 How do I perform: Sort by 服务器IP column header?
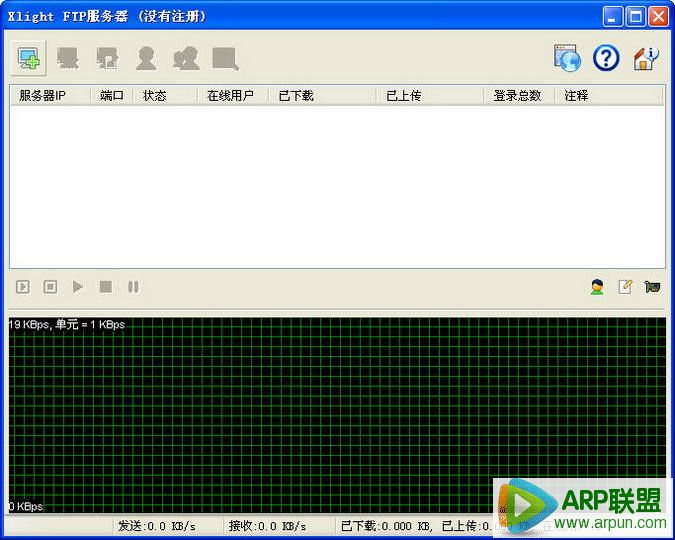click(50, 95)
